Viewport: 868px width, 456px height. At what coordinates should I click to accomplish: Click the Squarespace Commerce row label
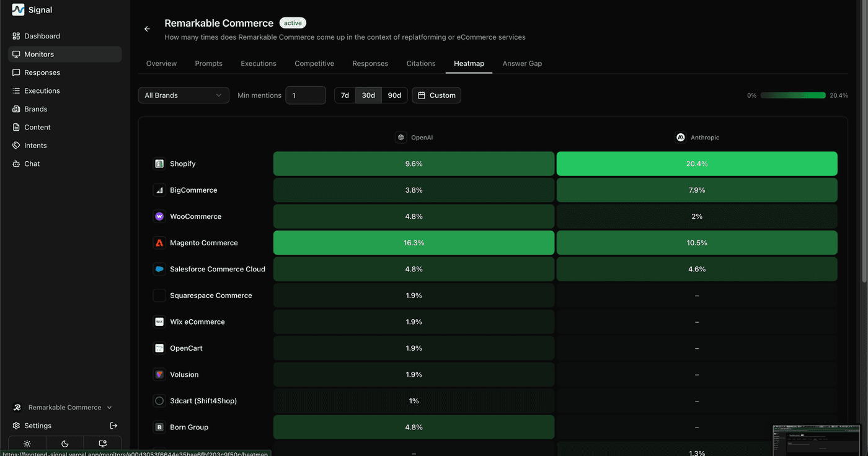click(211, 296)
